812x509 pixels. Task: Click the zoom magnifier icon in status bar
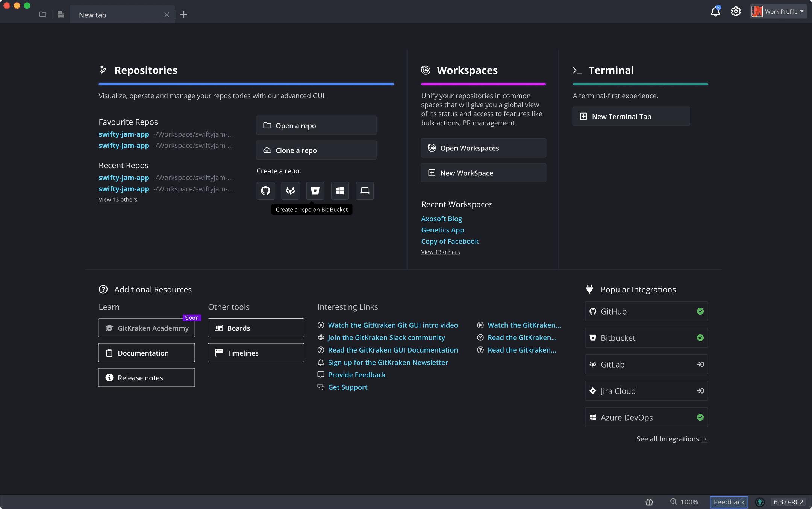click(674, 501)
